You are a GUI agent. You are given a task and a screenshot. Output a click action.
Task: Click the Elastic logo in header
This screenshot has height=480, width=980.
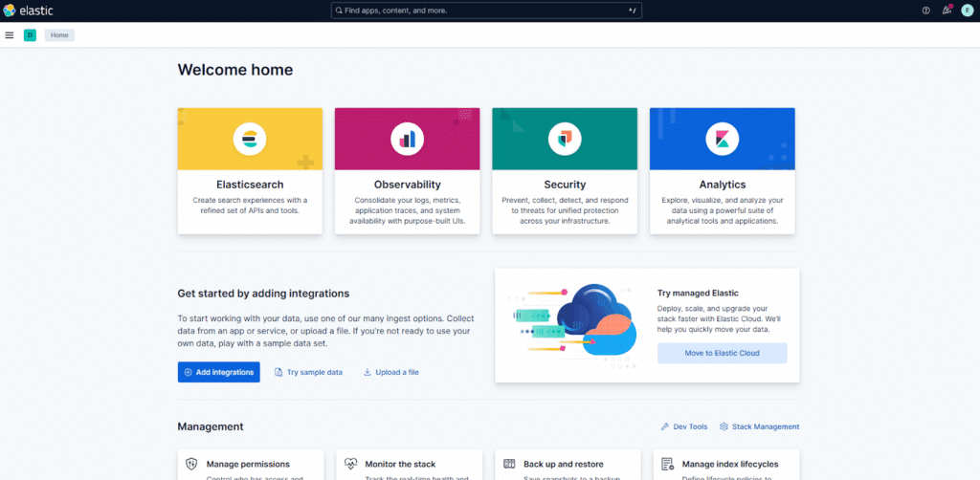(28, 10)
